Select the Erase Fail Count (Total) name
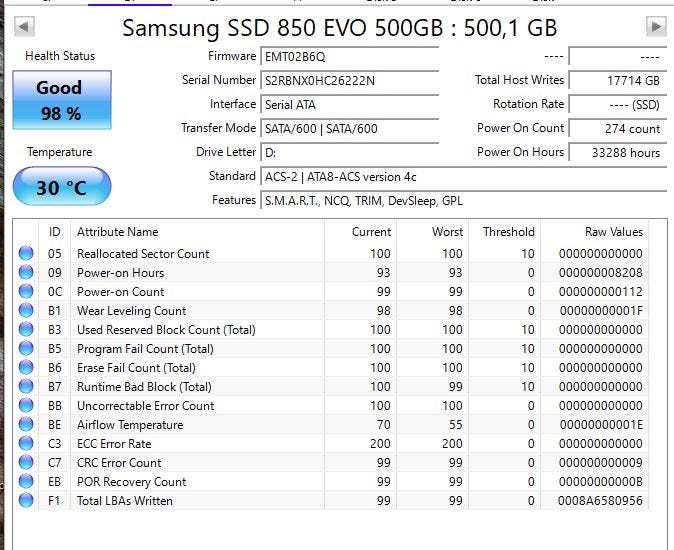The image size is (674, 550). click(x=136, y=367)
